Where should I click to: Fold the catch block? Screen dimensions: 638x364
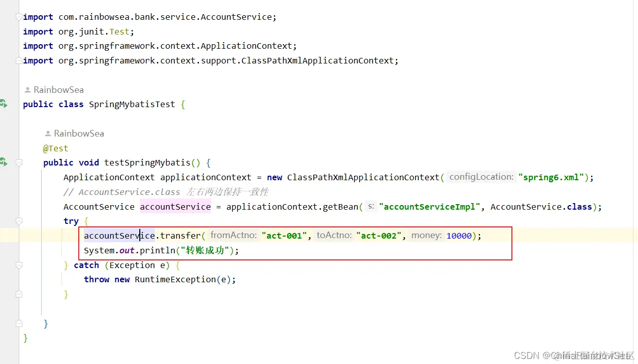pyautogui.click(x=19, y=265)
